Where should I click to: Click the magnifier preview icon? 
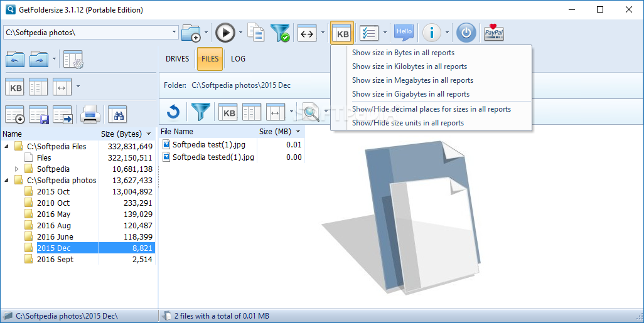coord(311,112)
